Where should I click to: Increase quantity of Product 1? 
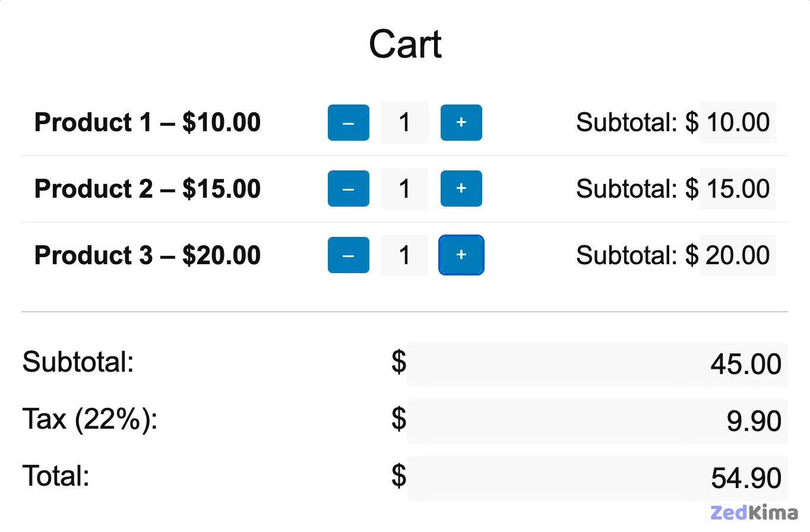pyautogui.click(x=461, y=123)
